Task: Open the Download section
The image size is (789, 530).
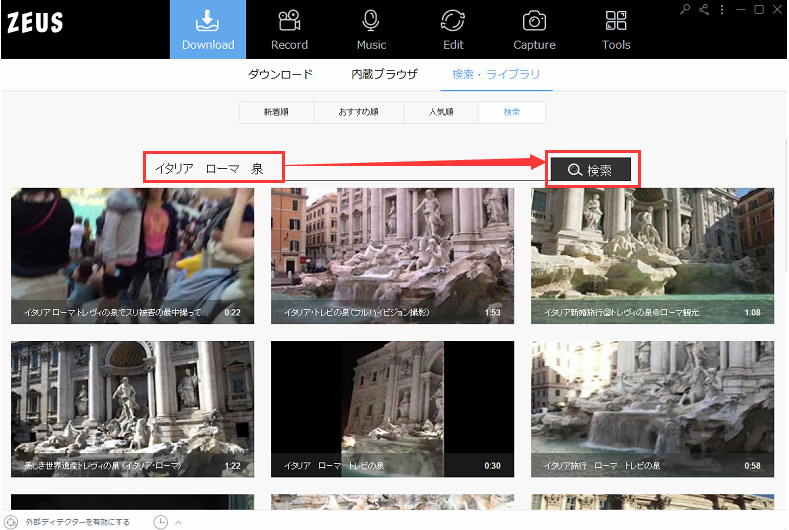Action: click(208, 30)
